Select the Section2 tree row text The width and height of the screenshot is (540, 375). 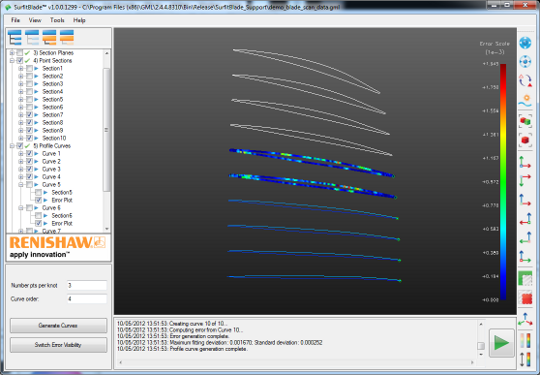pos(52,76)
